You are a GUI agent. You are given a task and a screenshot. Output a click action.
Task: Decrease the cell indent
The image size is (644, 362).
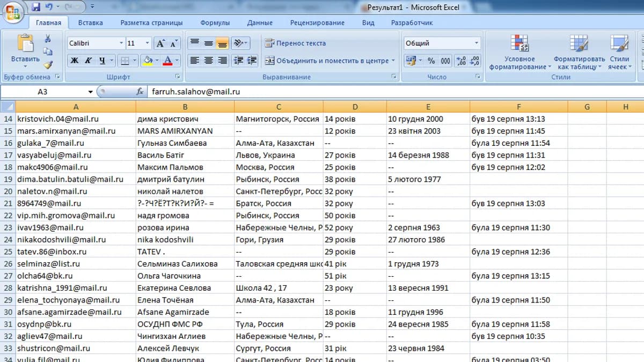click(239, 61)
